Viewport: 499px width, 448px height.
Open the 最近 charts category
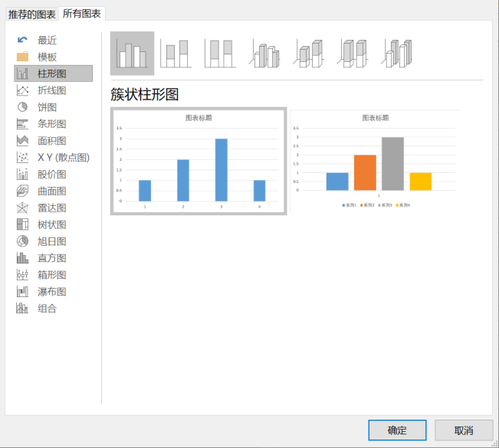(48, 40)
